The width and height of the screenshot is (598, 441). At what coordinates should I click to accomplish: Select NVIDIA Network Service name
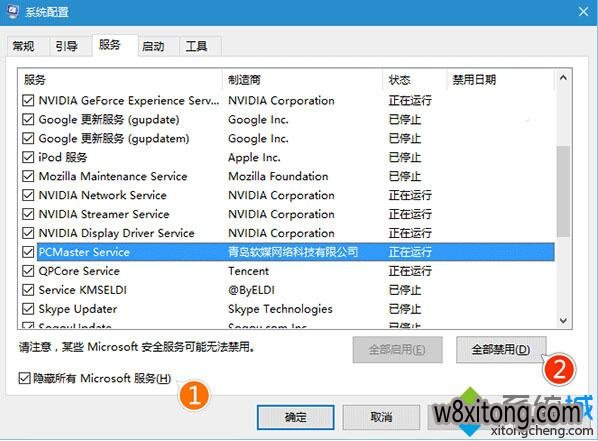tap(103, 195)
